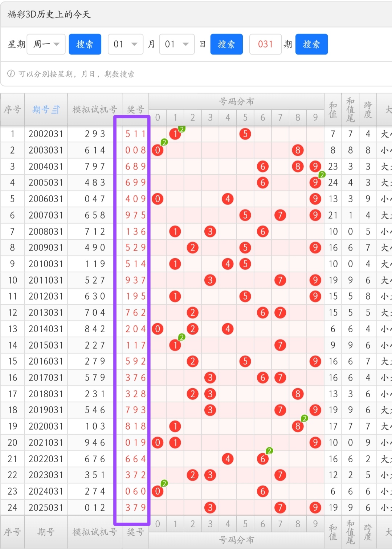Click the info icon beside search hint

coord(11,74)
